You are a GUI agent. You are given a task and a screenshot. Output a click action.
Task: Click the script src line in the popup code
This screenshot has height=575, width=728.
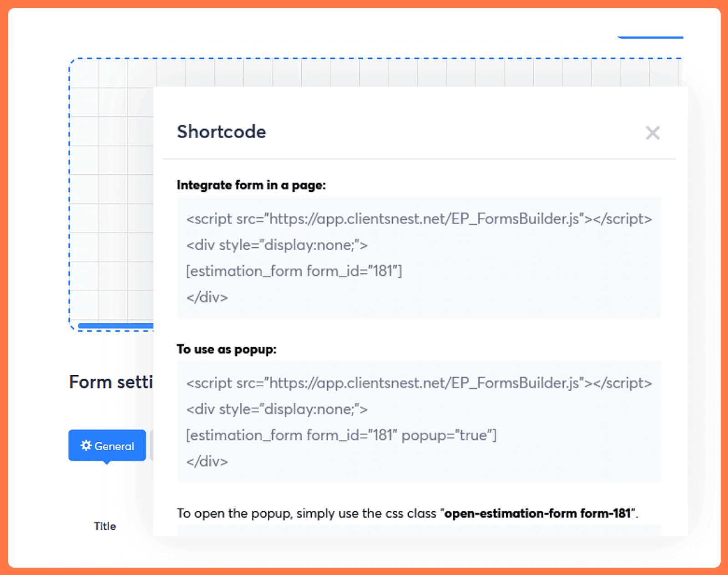(419, 383)
